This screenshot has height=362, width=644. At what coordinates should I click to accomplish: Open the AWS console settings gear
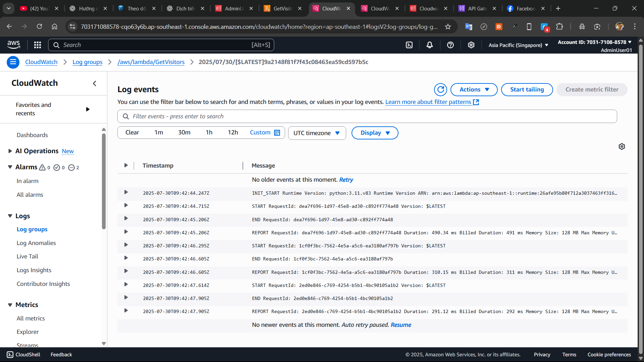coord(471,45)
